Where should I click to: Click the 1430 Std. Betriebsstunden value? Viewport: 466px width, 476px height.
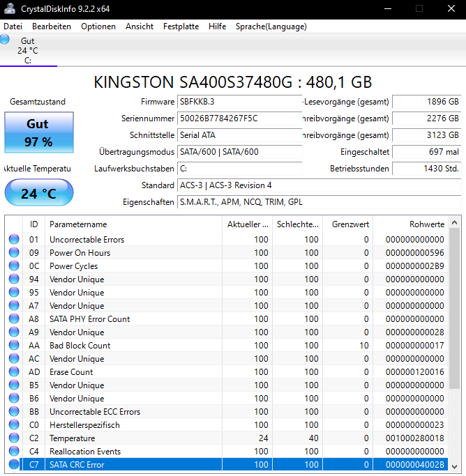pos(427,168)
